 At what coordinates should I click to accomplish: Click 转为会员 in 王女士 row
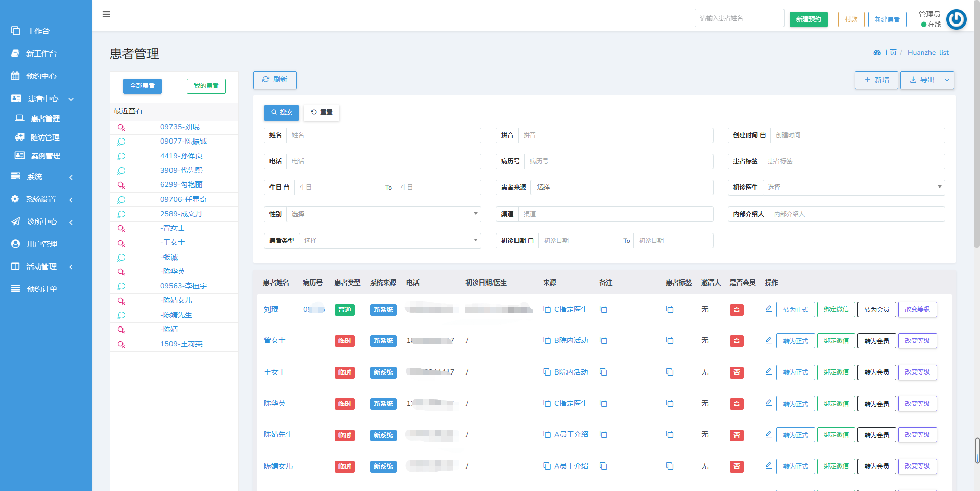tap(876, 372)
